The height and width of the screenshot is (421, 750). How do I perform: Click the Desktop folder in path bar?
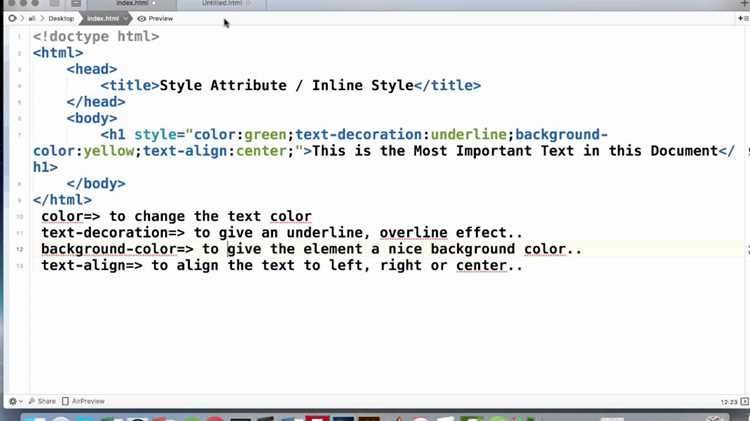pyautogui.click(x=61, y=19)
